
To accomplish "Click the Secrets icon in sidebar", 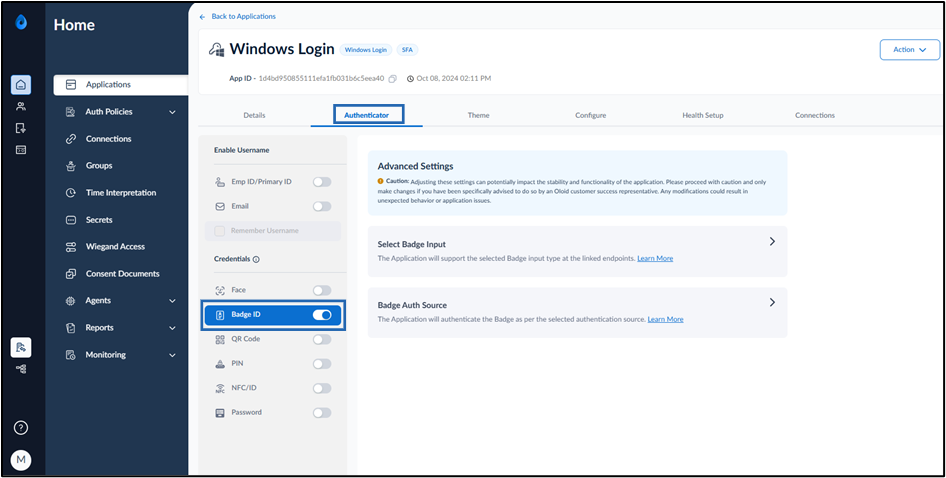I will click(71, 220).
